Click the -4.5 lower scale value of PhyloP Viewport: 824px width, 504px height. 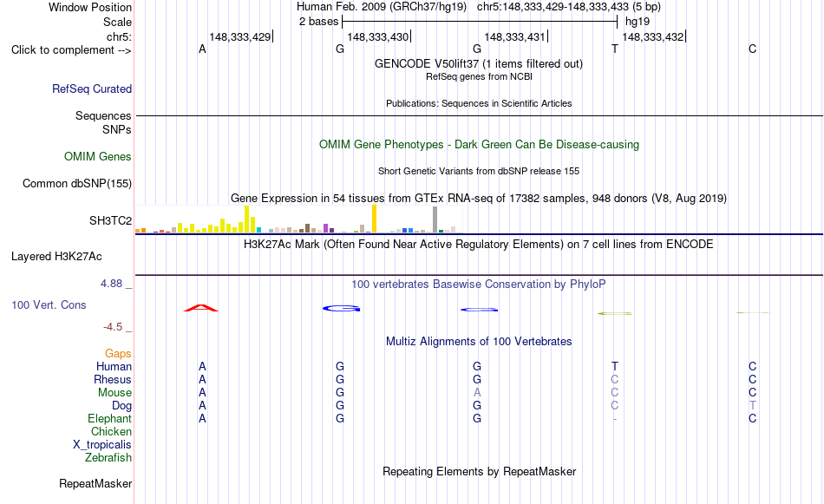click(113, 327)
